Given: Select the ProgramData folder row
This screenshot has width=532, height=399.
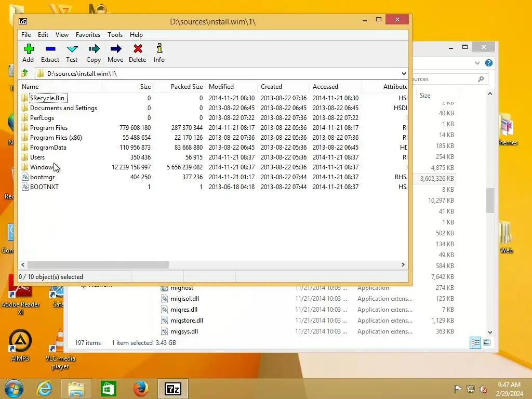Looking at the screenshot, I should (x=214, y=147).
